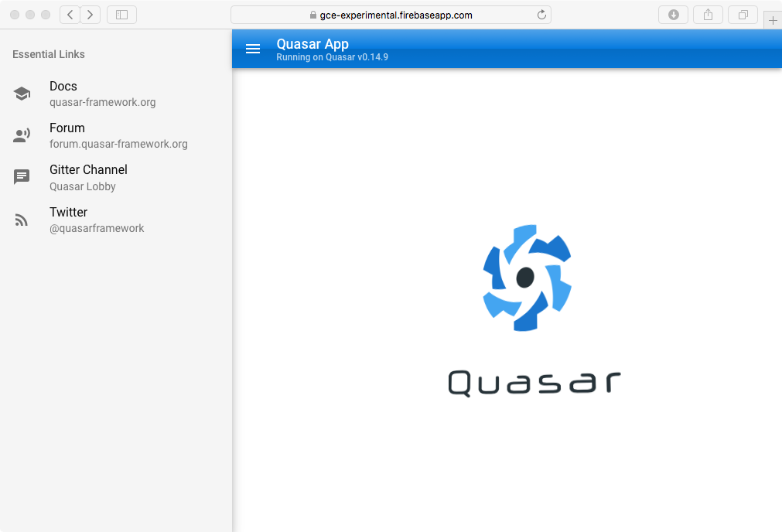The height and width of the screenshot is (532, 782).
Task: Click Running on Quasar v0.14.9 subtitle
Action: click(x=332, y=57)
